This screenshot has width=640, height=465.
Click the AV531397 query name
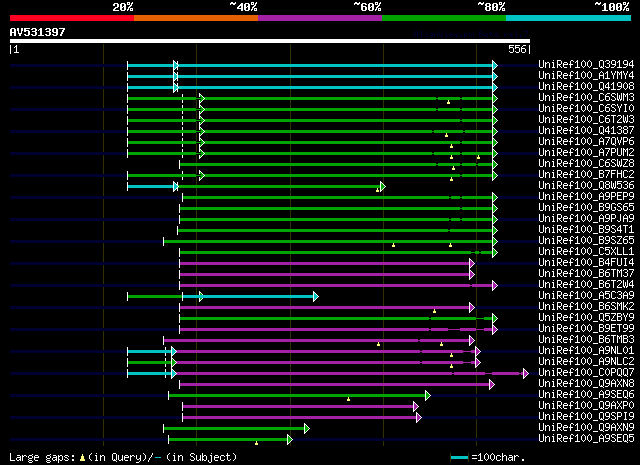[x=38, y=32]
